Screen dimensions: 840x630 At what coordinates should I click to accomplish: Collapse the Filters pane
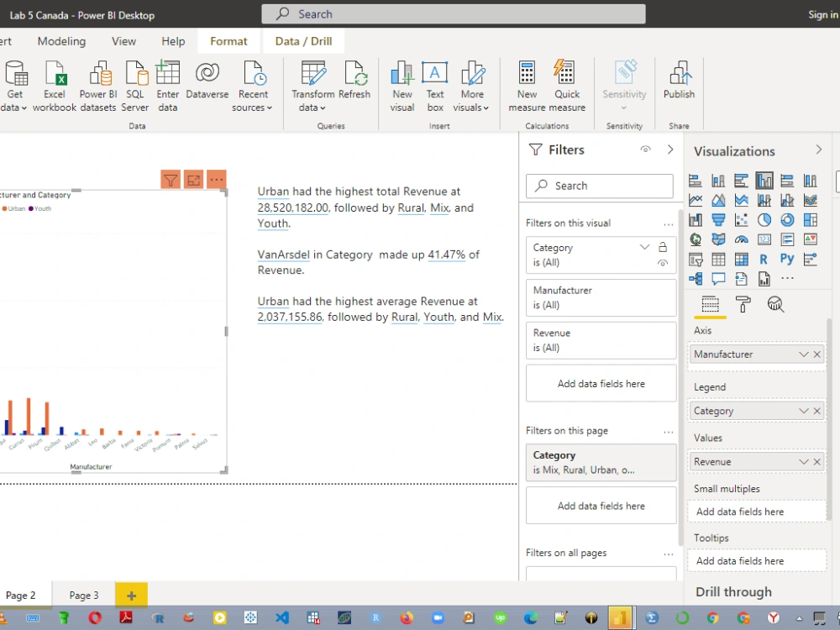click(670, 150)
